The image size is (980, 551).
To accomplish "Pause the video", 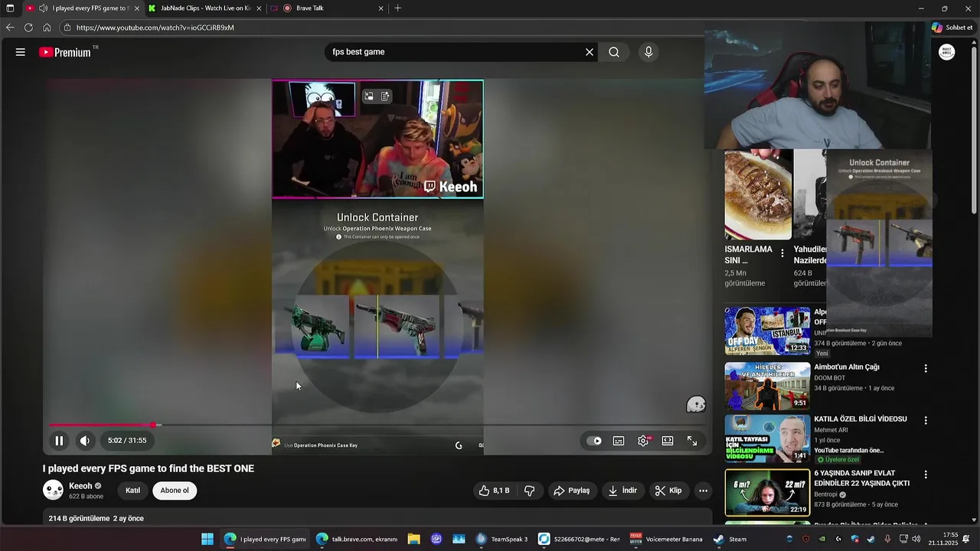I will (x=59, y=441).
